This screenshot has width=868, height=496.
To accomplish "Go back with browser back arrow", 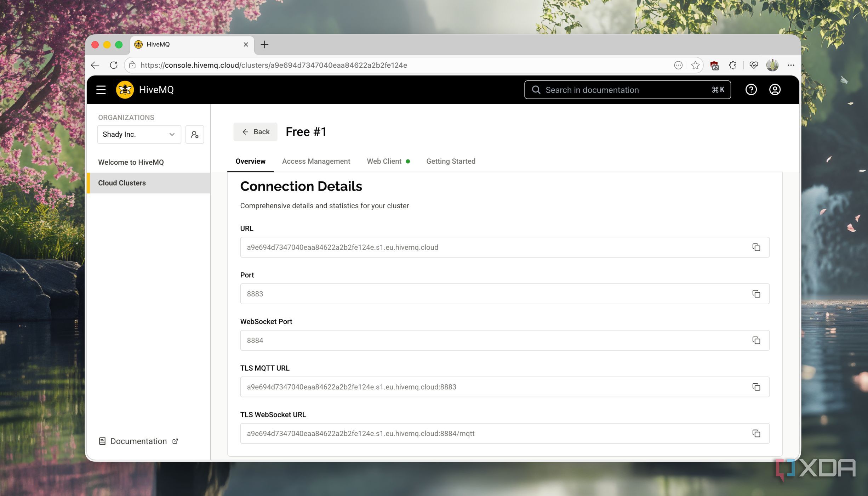I will 95,65.
